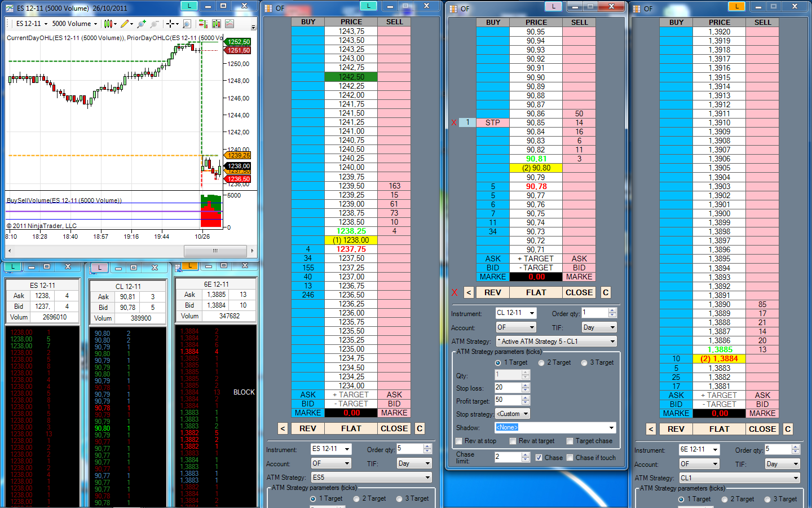
Task: Open the Shadow dropdown showing <None>
Action: [555, 427]
